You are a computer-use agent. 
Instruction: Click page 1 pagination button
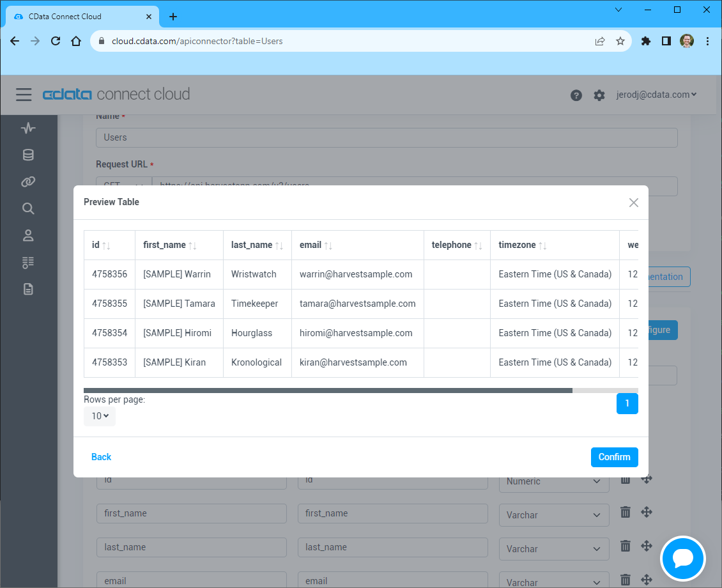point(627,403)
